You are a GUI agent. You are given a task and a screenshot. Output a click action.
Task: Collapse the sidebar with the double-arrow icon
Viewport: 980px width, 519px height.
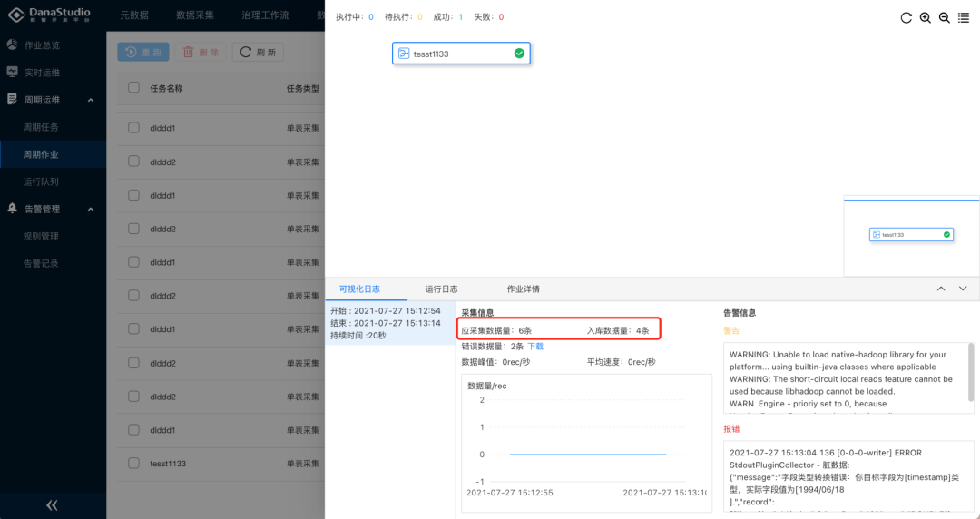[53, 504]
